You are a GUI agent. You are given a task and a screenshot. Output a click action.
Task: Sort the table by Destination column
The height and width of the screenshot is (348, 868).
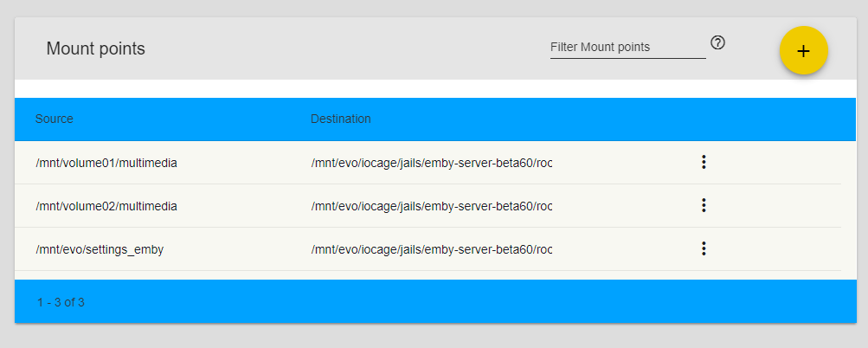point(341,119)
